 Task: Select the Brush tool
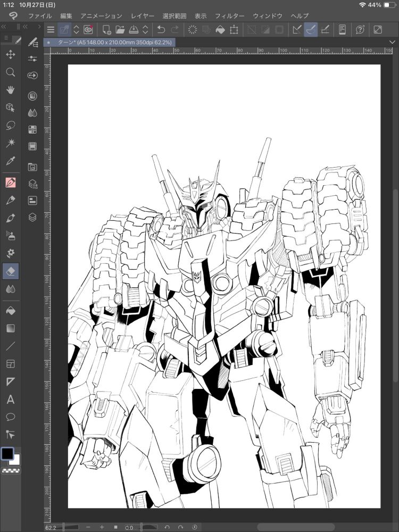11,218
